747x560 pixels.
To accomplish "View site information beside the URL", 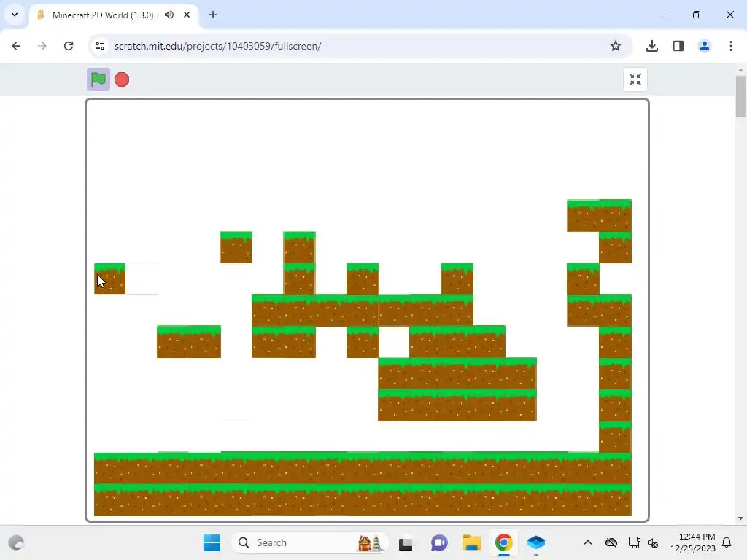I will pyautogui.click(x=99, y=46).
